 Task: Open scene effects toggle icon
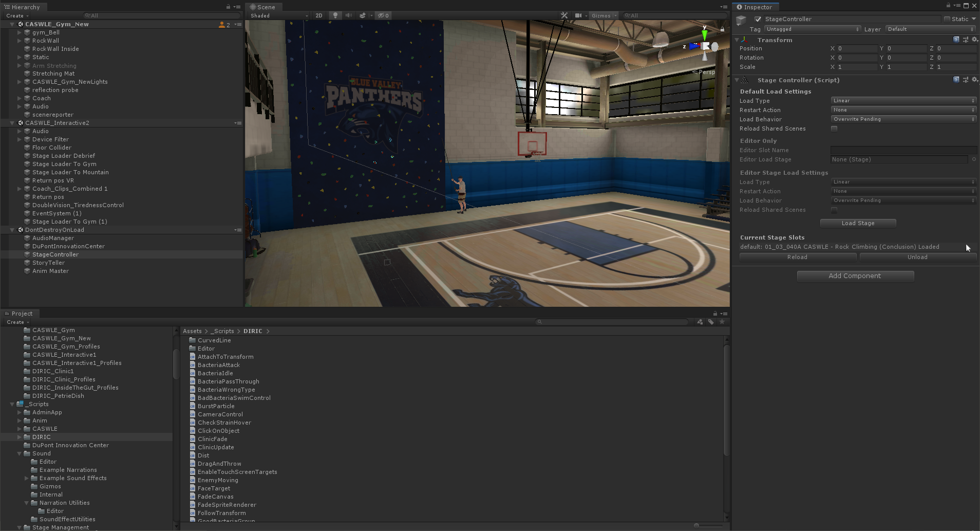(363, 15)
